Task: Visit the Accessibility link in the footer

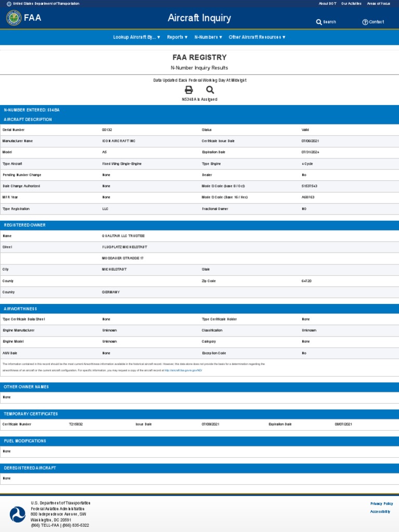Action: pyautogui.click(x=380, y=512)
